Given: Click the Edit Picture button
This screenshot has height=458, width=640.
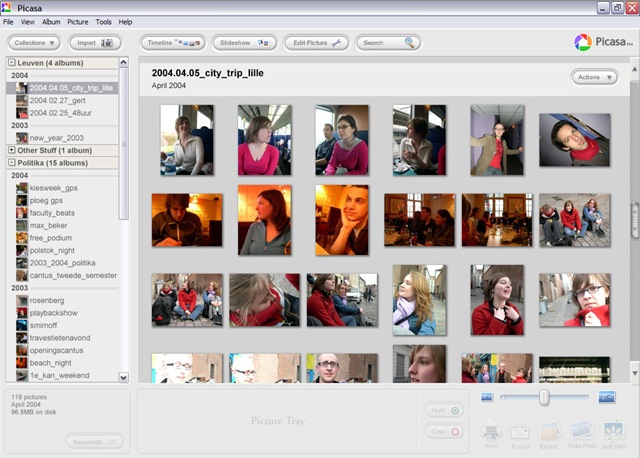Looking at the screenshot, I should coord(315,43).
